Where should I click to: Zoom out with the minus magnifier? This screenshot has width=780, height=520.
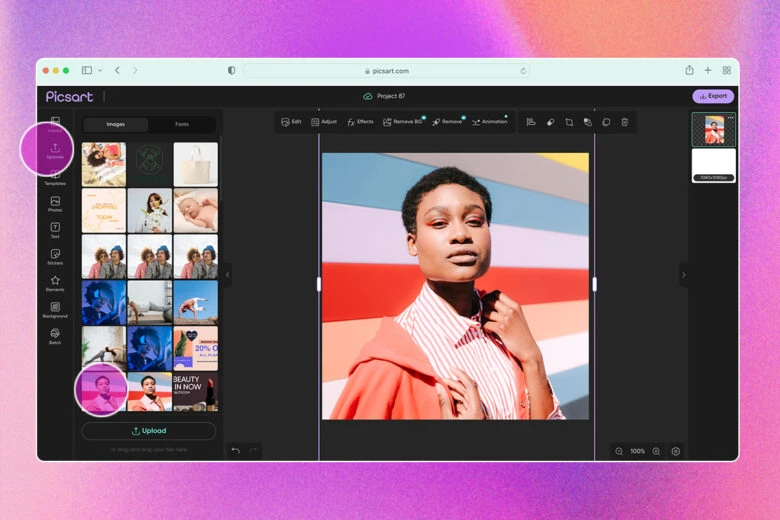[x=619, y=451]
